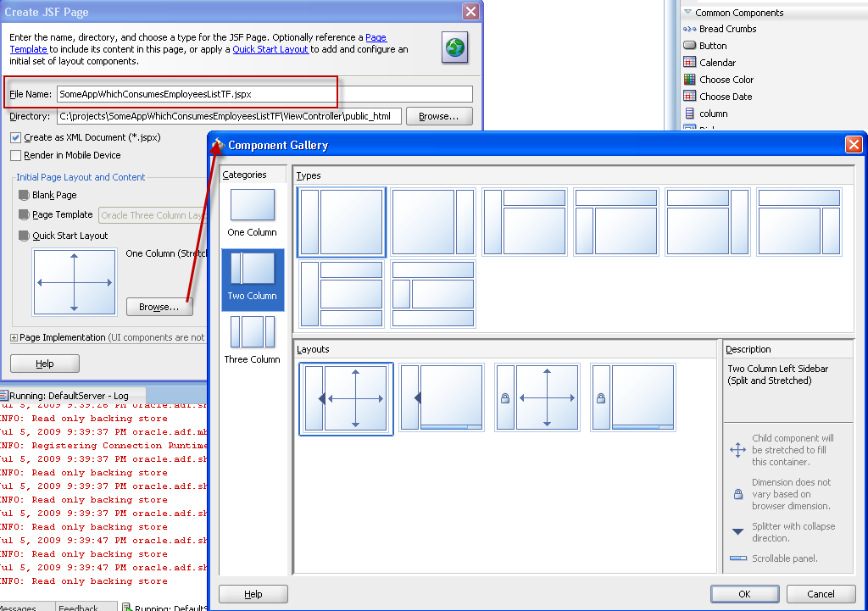Select the Blank Page radio option

(x=24, y=195)
